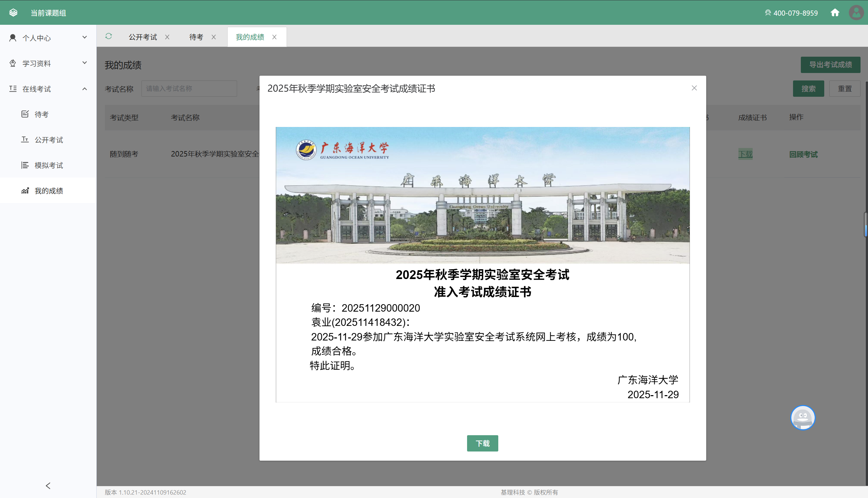Click the refresh tabs icon

coord(109,36)
